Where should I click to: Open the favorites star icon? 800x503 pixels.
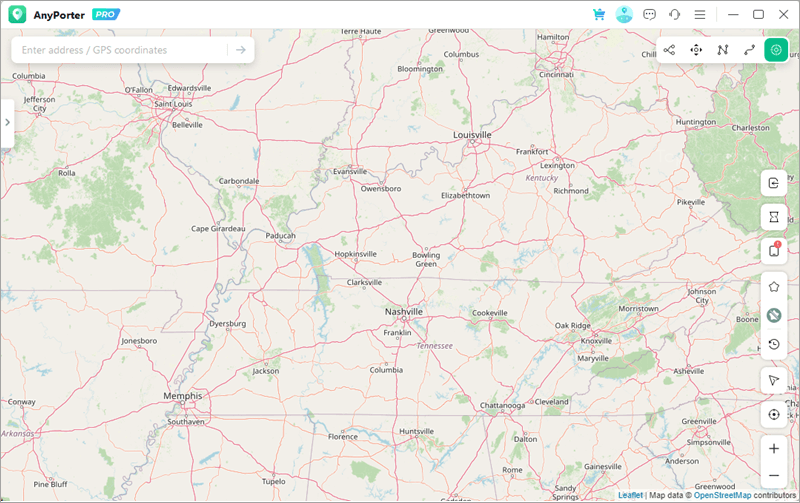(774, 287)
